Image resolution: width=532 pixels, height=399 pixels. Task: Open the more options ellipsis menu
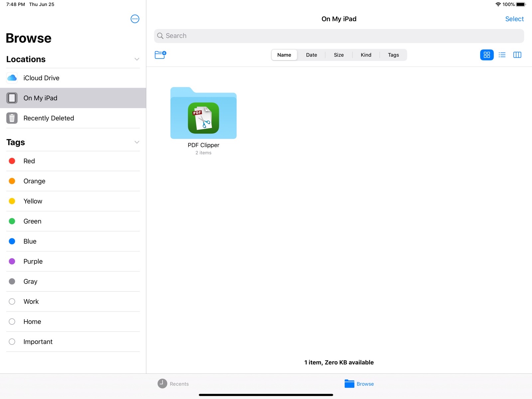(135, 19)
